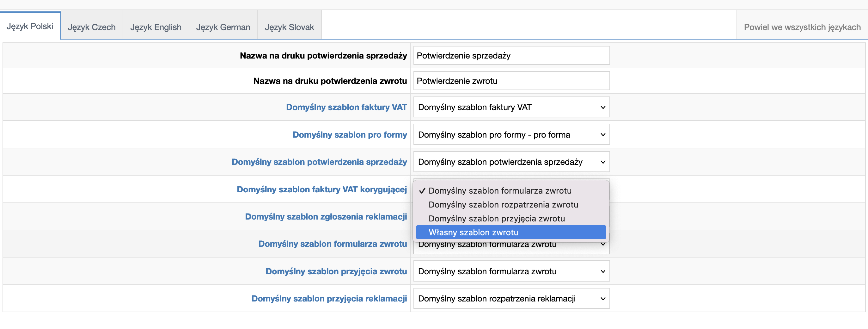868x329 pixels.
Task: Open the Język English tab
Action: coord(156,27)
